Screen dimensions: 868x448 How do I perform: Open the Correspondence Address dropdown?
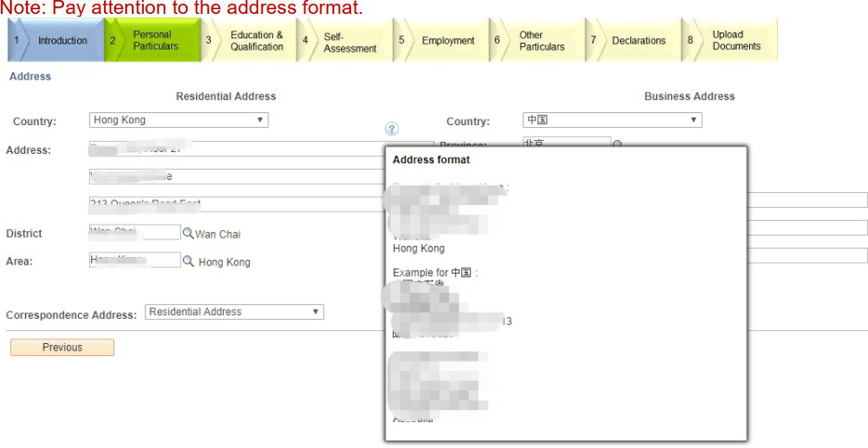(234, 313)
